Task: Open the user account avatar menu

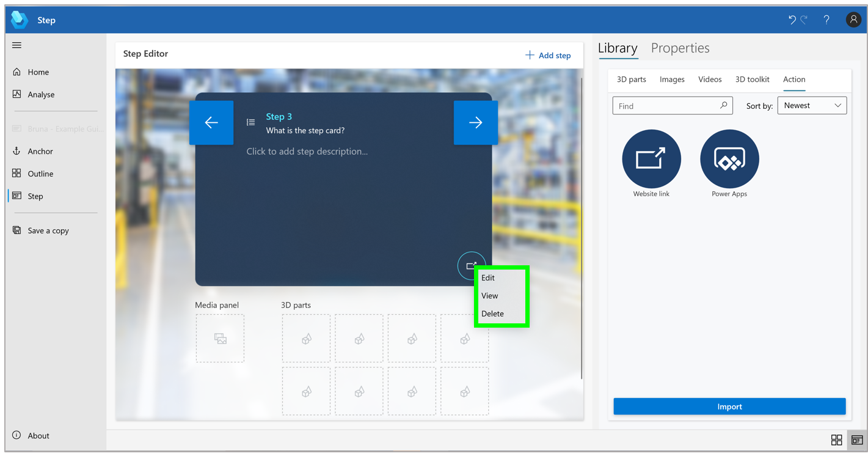Action: [853, 19]
